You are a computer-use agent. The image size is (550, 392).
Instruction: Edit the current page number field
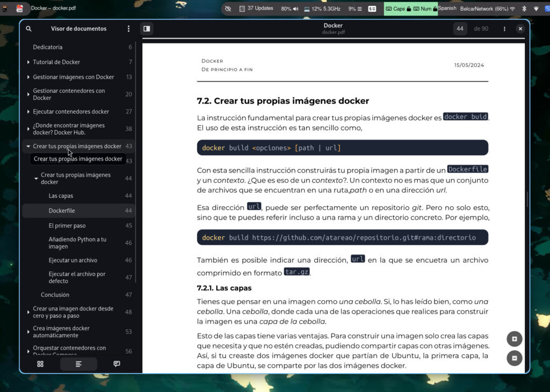[x=460, y=29]
